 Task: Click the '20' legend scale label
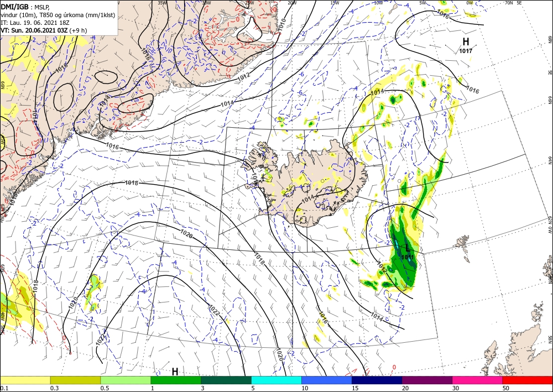(x=405, y=388)
